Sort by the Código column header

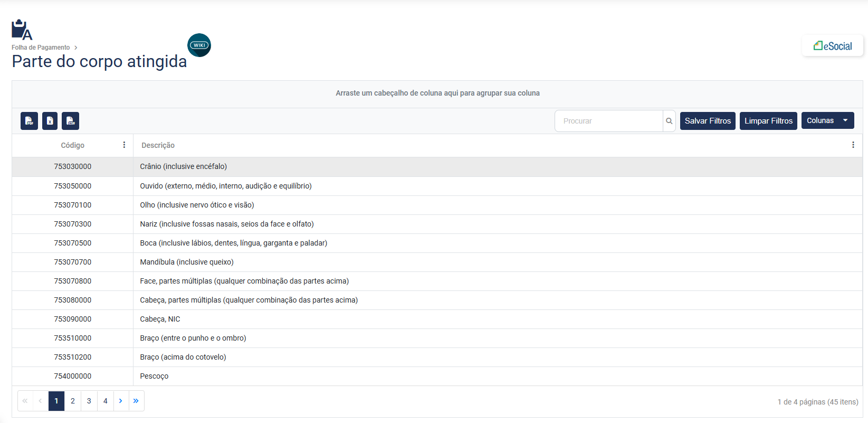coord(72,145)
